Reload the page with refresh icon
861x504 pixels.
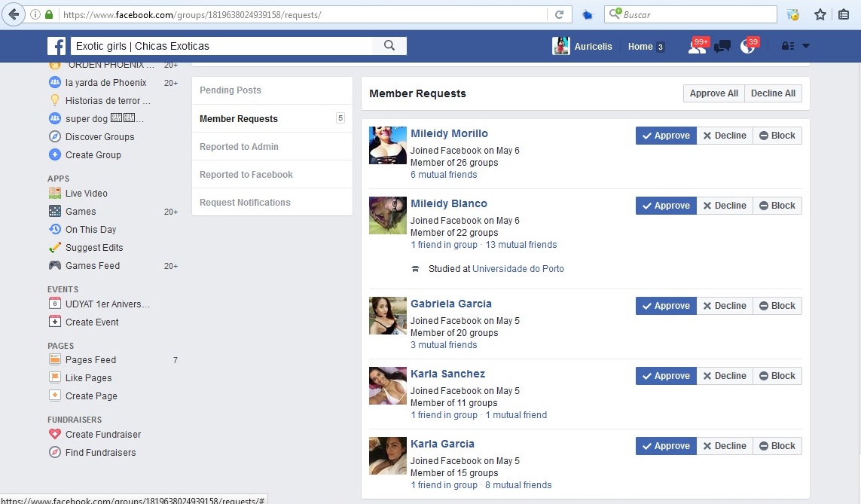(560, 15)
